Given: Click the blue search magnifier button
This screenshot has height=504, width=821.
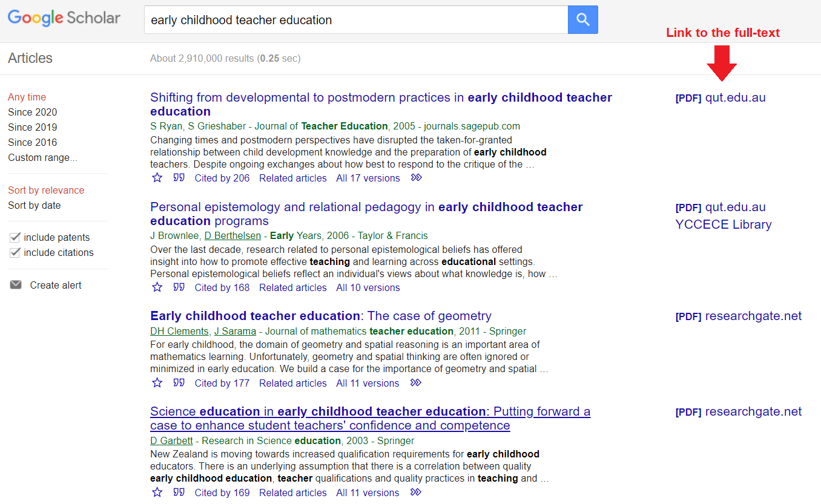Looking at the screenshot, I should point(582,19).
